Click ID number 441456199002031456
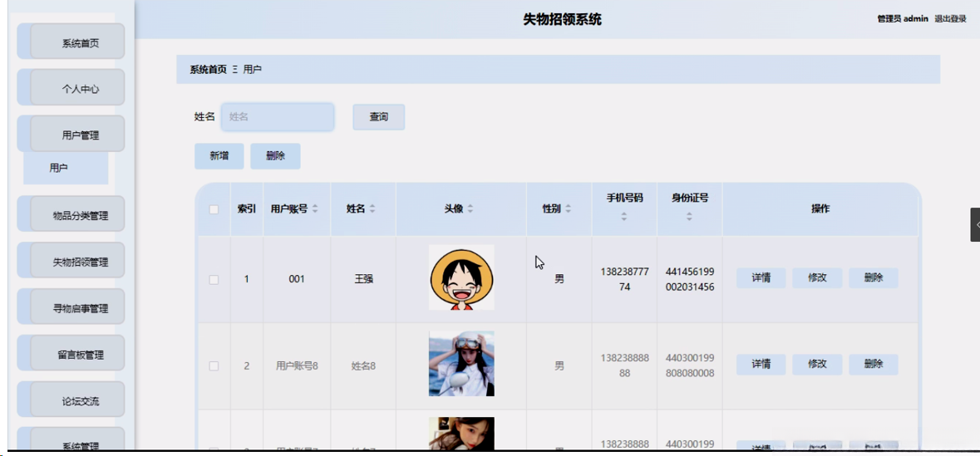The image size is (980, 456). point(690,279)
